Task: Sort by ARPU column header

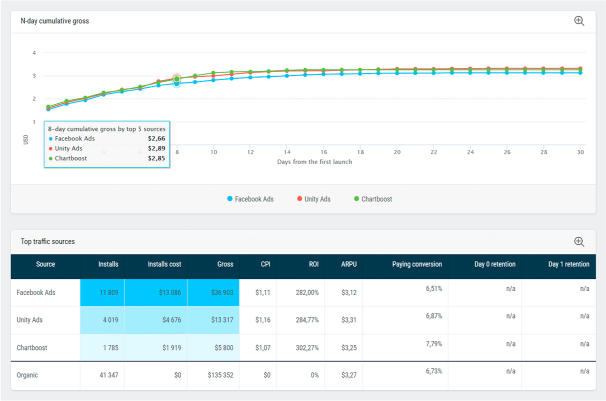Action: (347, 264)
